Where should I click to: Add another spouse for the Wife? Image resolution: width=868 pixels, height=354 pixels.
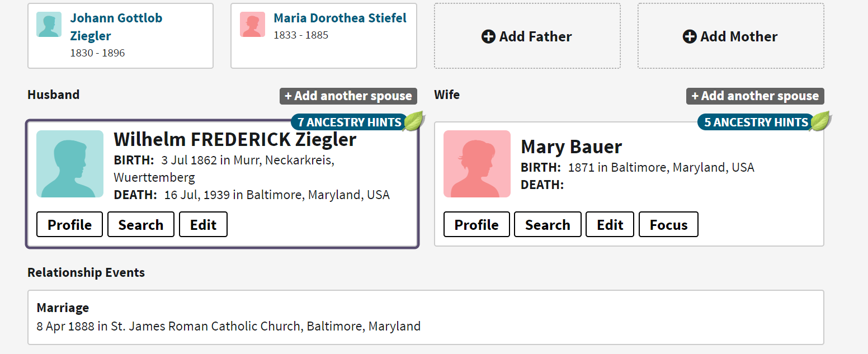coord(755,96)
